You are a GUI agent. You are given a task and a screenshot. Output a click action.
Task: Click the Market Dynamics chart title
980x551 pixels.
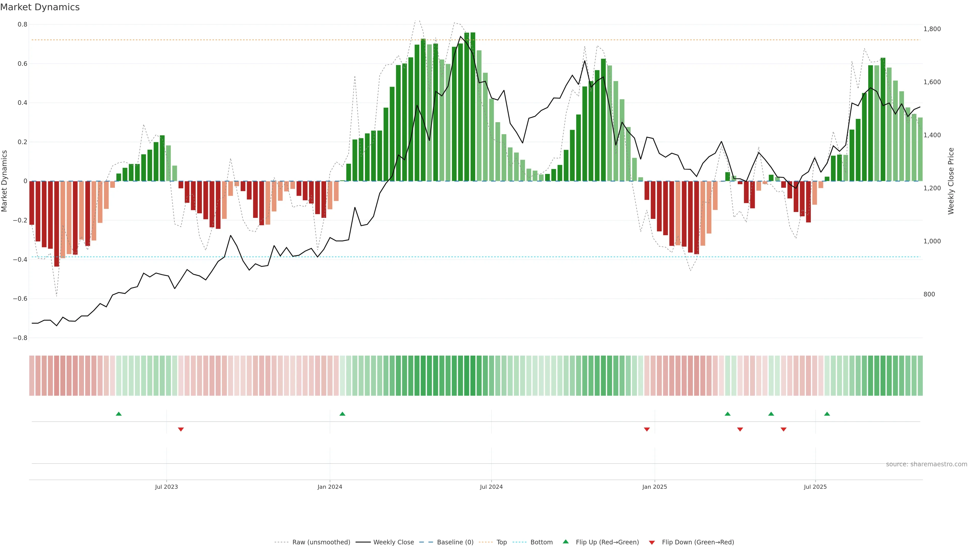pyautogui.click(x=40, y=7)
